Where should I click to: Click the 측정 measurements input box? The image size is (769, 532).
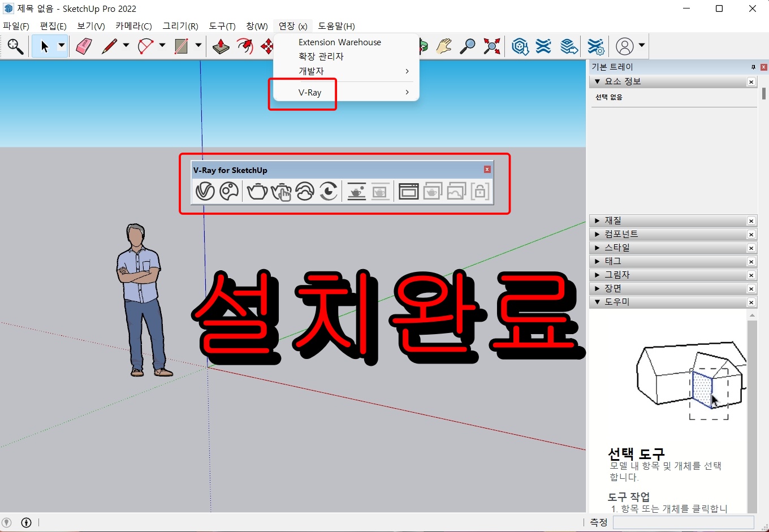683,522
